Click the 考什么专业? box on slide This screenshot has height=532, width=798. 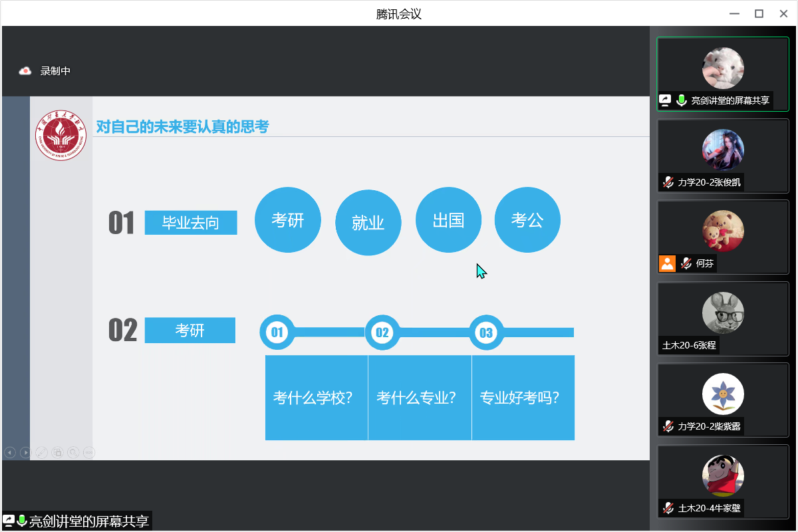click(x=420, y=398)
